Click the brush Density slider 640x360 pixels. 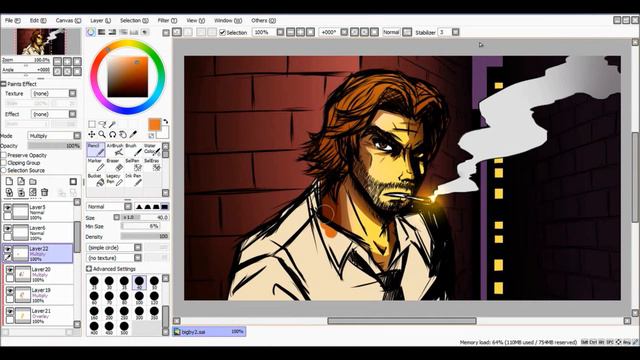[x=145, y=236]
